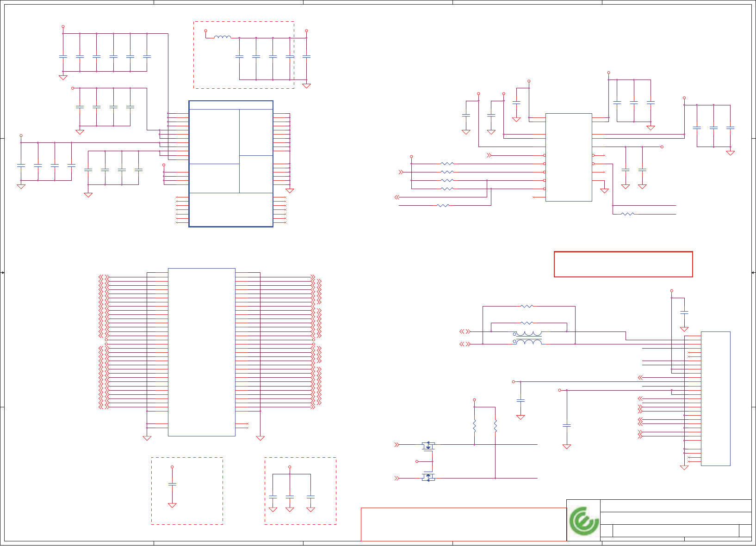Image resolution: width=756 pixels, height=546 pixels.
Task: Select the connector block at the right edge
Action: point(716,399)
